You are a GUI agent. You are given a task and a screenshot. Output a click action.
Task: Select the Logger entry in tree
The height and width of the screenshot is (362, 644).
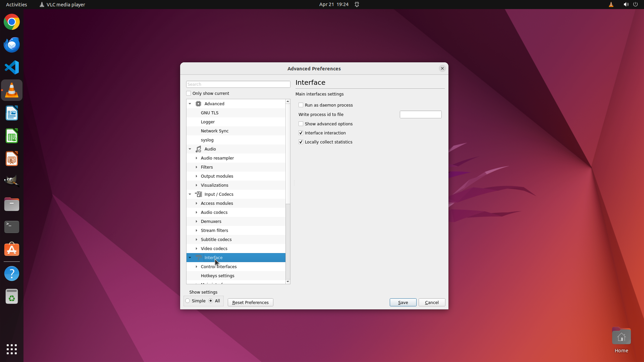click(208, 122)
